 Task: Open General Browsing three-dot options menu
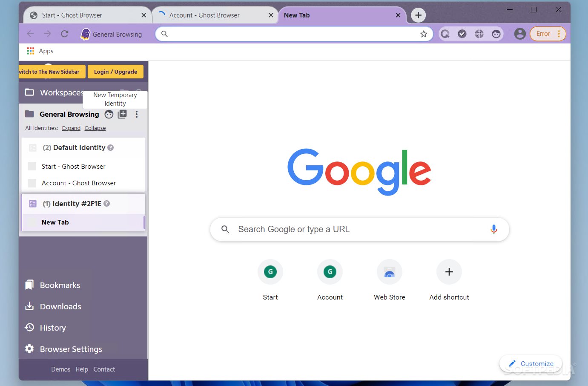[x=136, y=114]
